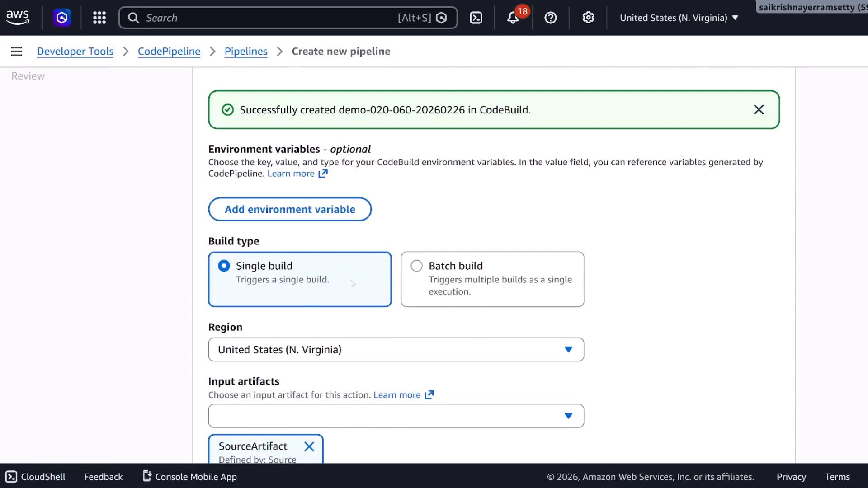Select the Batch build option
868x488 pixels.
pos(492,279)
